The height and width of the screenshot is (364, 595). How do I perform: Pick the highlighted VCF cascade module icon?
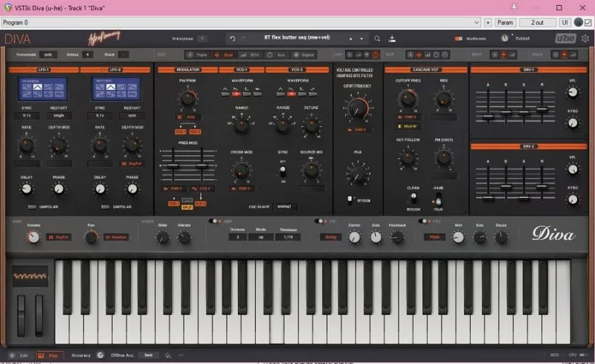point(419,55)
